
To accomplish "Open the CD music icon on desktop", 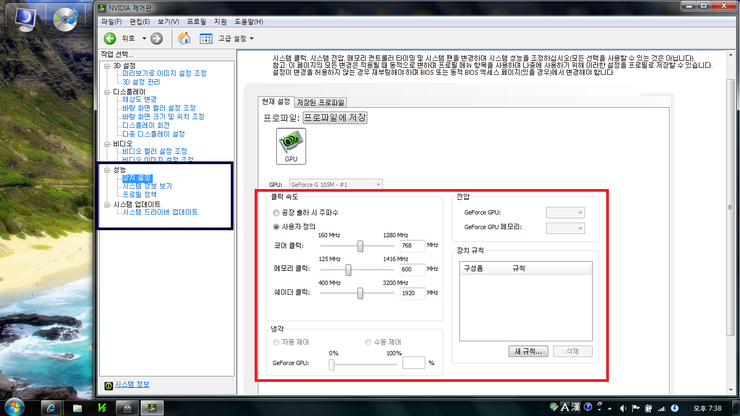I will tap(65, 19).
